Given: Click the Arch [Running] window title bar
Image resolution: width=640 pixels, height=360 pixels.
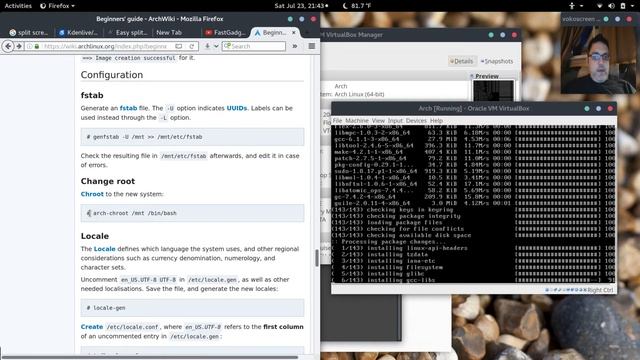Looking at the screenshot, I should coord(473,109).
